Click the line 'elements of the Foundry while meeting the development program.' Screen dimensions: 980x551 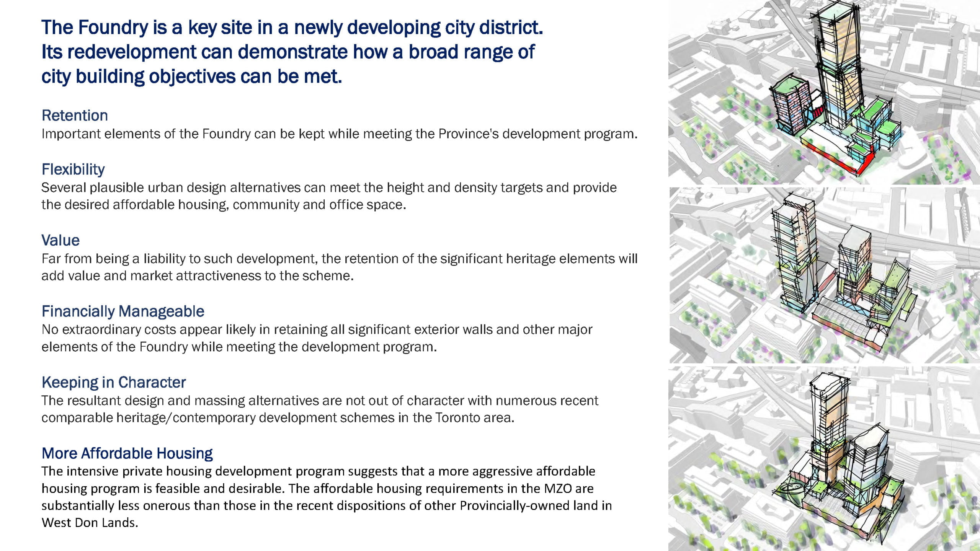coord(239,347)
